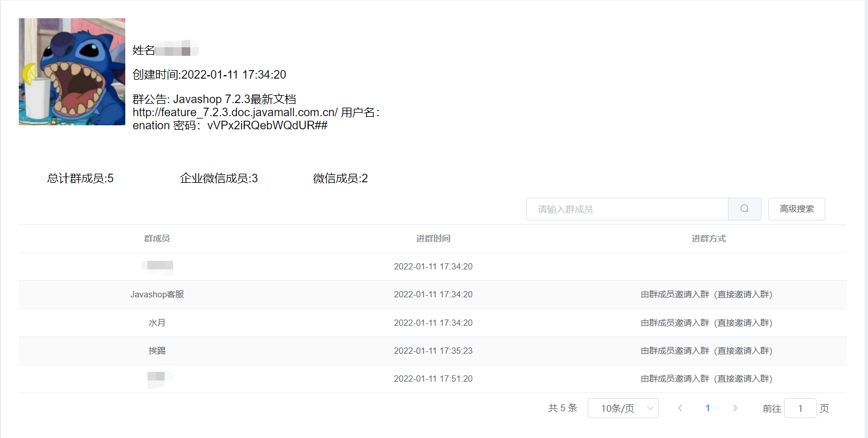Select the 挨踢 member cell
The image size is (868, 438).
(x=157, y=350)
